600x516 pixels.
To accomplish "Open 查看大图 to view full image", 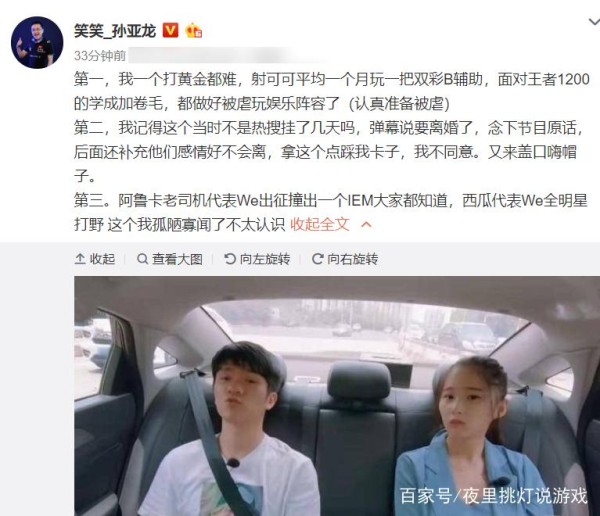I will click(x=170, y=259).
